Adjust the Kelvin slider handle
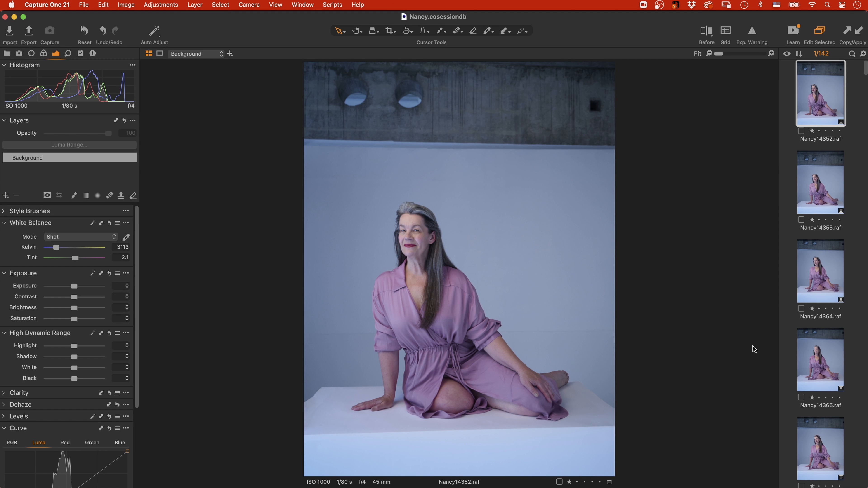Screen dimensions: 868x488 tap(56, 248)
